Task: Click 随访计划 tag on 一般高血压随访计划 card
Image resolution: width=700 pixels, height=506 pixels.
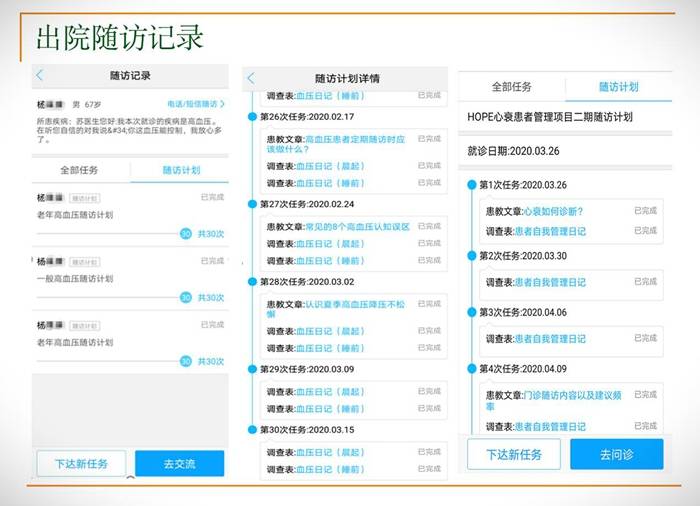Action: tap(85, 262)
